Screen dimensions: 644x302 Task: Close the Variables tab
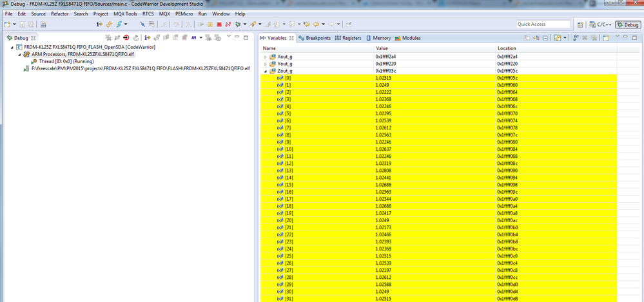[291, 38]
